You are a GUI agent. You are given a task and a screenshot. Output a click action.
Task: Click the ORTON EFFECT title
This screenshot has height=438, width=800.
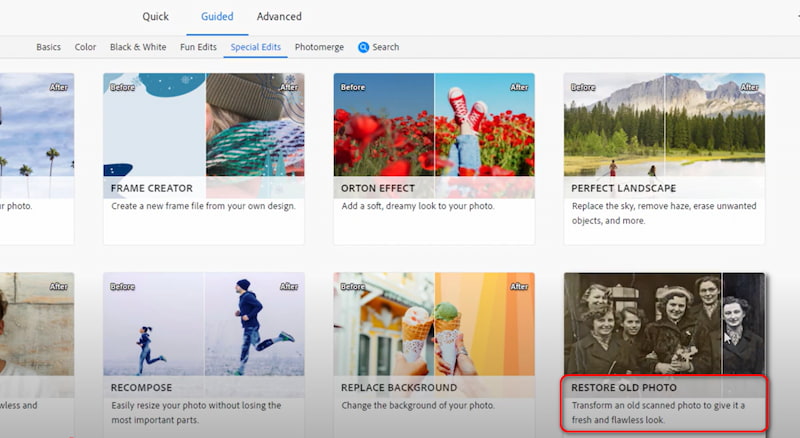pos(378,188)
